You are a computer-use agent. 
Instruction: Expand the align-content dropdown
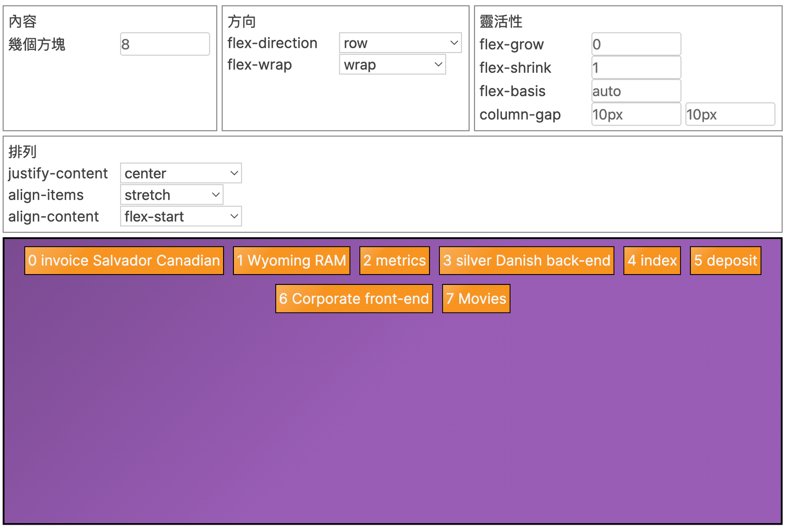pyautogui.click(x=180, y=217)
